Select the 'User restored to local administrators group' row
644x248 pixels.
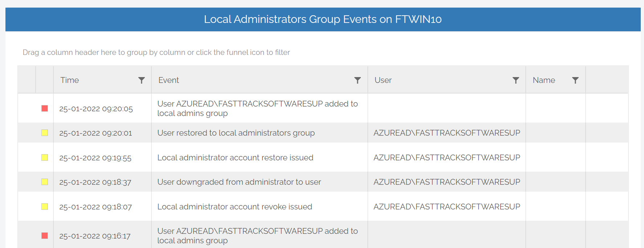[x=323, y=133]
